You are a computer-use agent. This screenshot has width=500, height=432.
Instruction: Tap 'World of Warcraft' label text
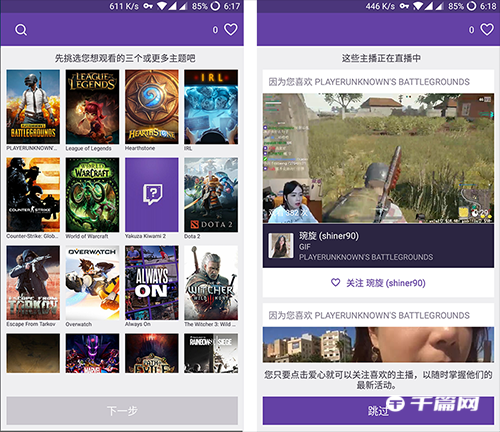point(87,236)
